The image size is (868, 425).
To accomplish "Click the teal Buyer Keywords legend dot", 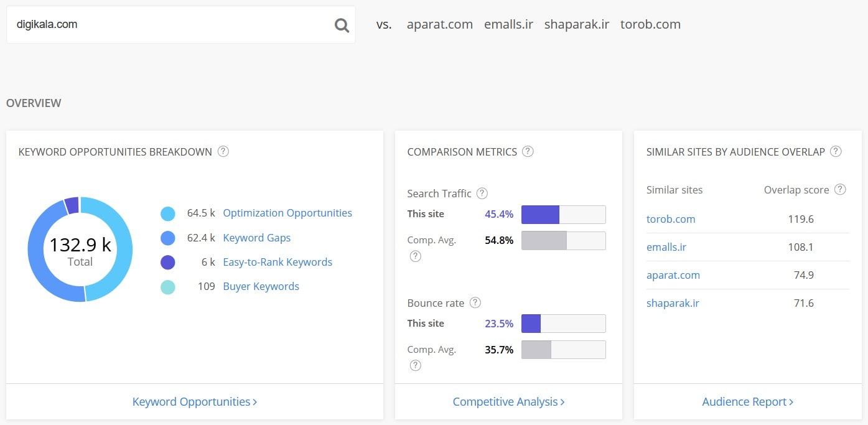I will click(x=168, y=287).
